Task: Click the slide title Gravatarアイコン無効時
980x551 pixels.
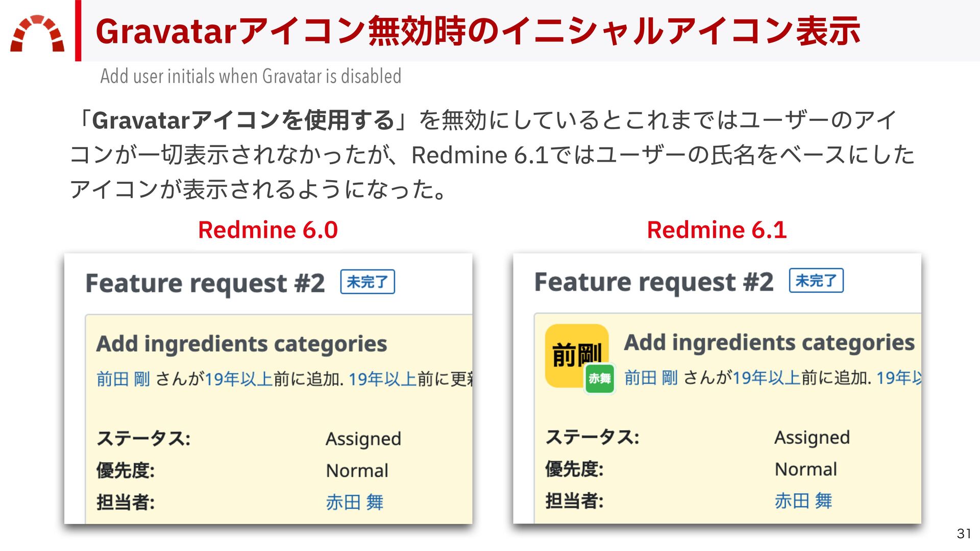Action: [x=477, y=32]
